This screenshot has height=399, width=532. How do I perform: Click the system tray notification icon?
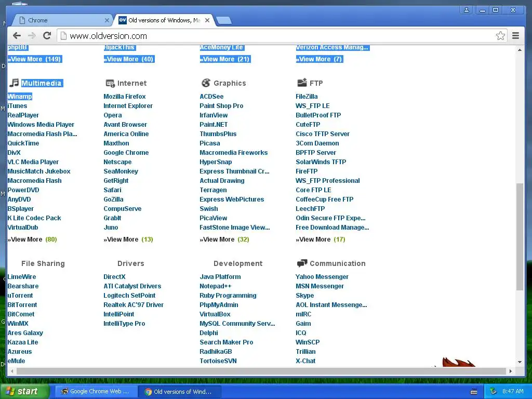493,391
